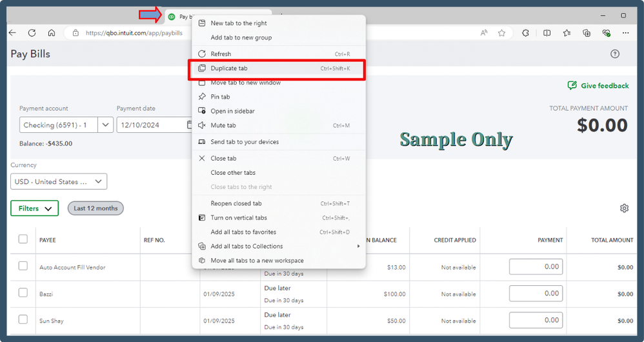Open the Currency USD dropdown
Image resolution: width=644 pixels, height=342 pixels.
pyautogui.click(x=59, y=181)
